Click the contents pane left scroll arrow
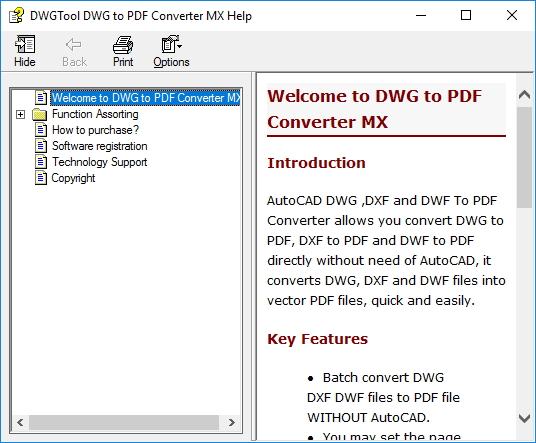Screen dimensions: 536x443 [20, 422]
